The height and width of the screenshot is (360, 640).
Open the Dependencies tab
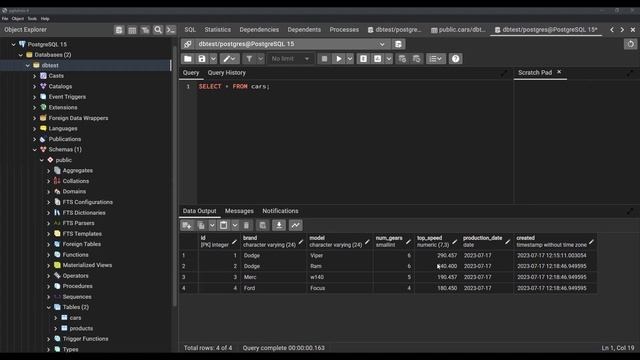coord(259,30)
